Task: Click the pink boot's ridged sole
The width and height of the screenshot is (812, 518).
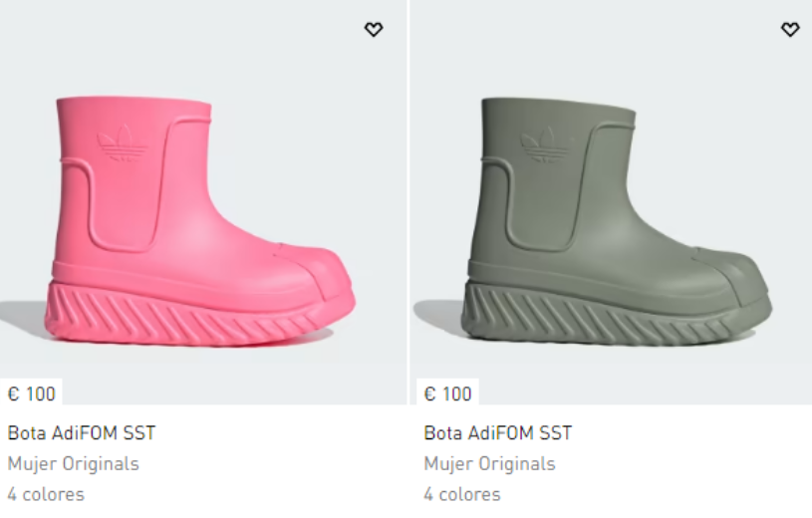Action: click(x=197, y=315)
